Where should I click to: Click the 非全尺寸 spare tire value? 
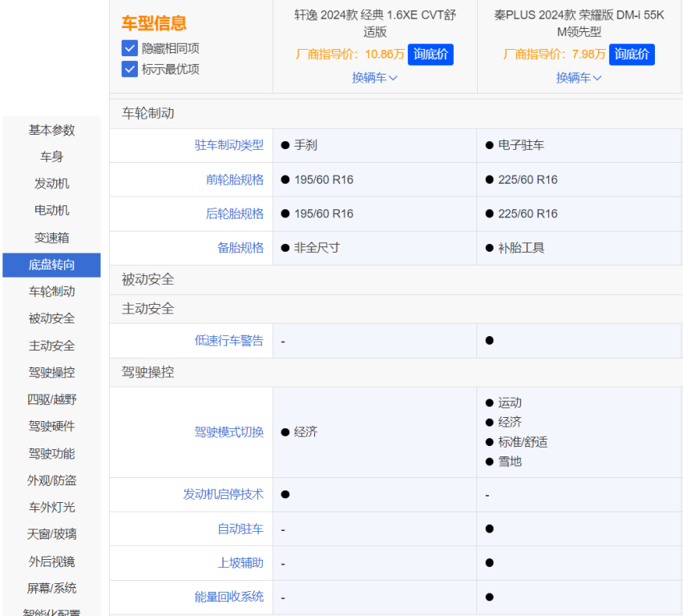[317, 248]
